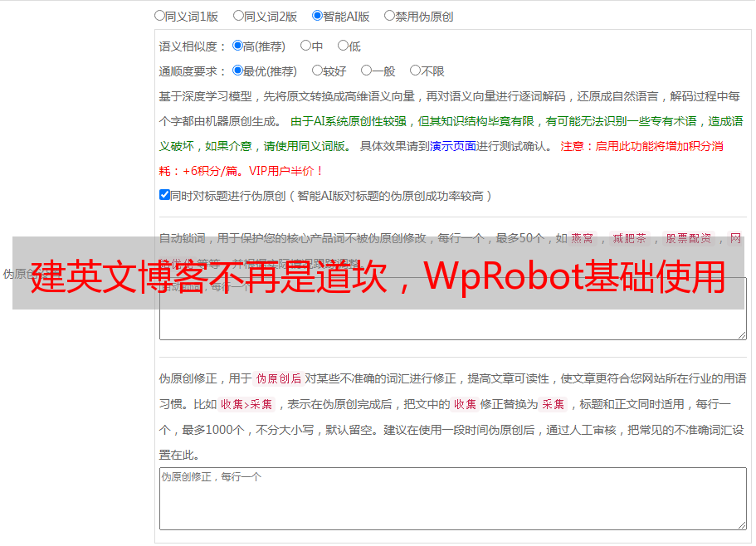This screenshot has width=756, height=546.
Task: Pick 较好 for 通顺度要求
Action: 317,71
